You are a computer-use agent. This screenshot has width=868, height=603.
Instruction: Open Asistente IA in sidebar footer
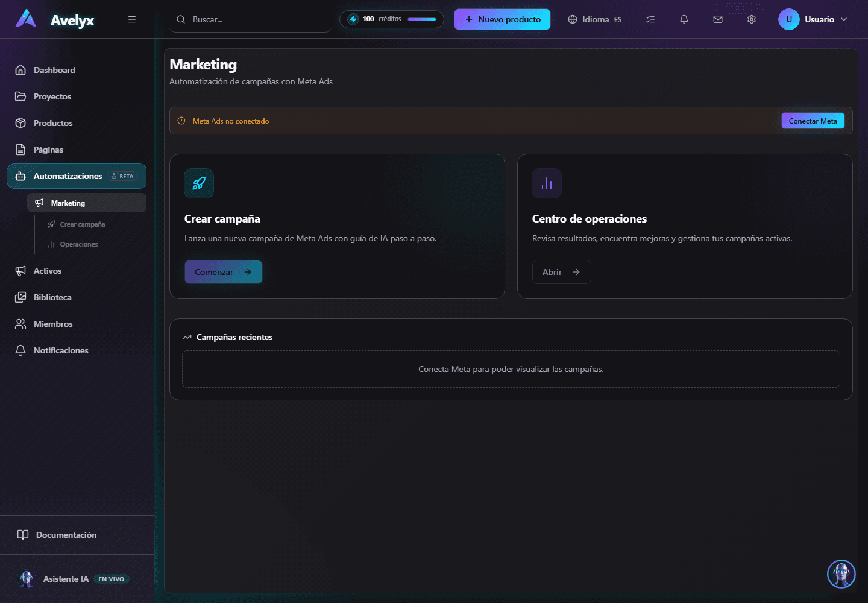click(77, 579)
